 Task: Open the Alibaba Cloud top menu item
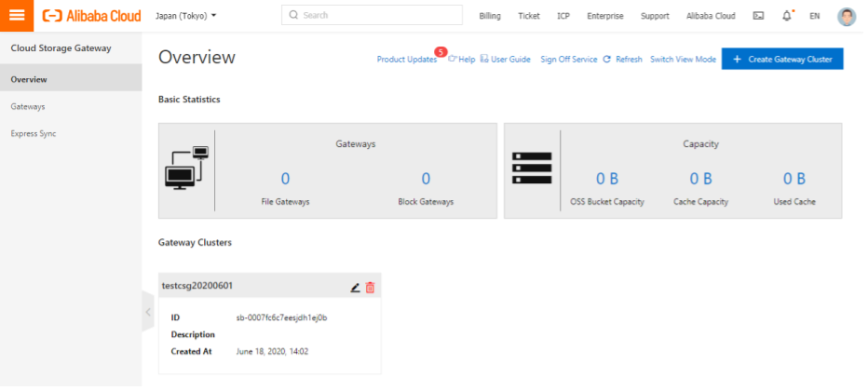711,16
